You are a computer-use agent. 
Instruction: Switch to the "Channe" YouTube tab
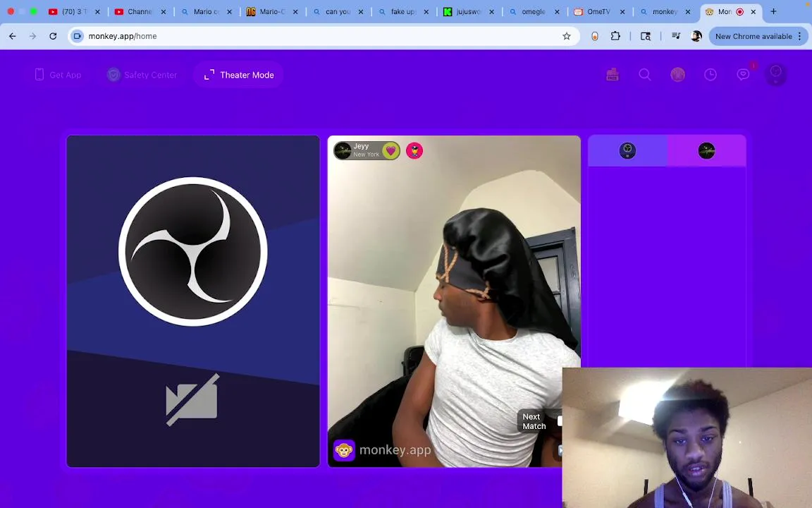click(x=140, y=11)
